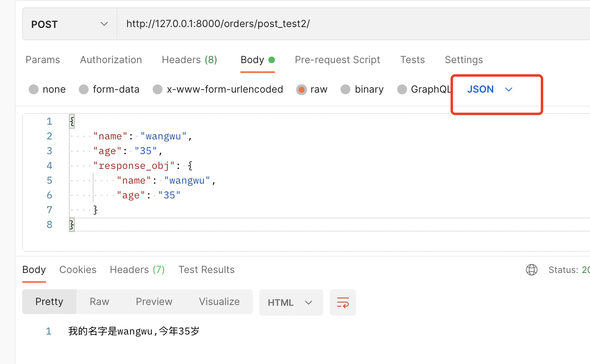The image size is (590, 364).
Task: Open the response Cookies tab
Action: [x=78, y=269]
